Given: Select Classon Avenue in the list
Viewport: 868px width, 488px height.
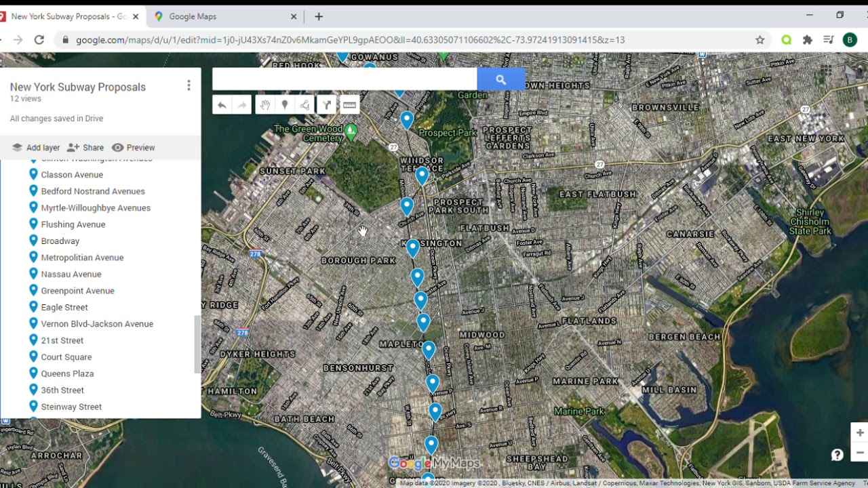Looking at the screenshot, I should (72, 175).
